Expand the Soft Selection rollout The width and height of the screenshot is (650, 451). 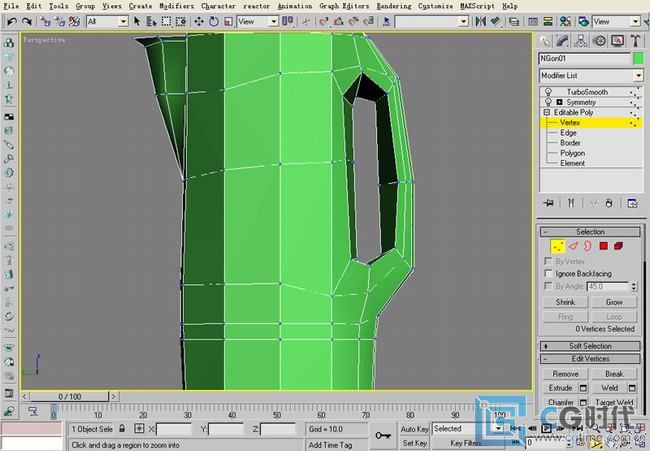590,346
